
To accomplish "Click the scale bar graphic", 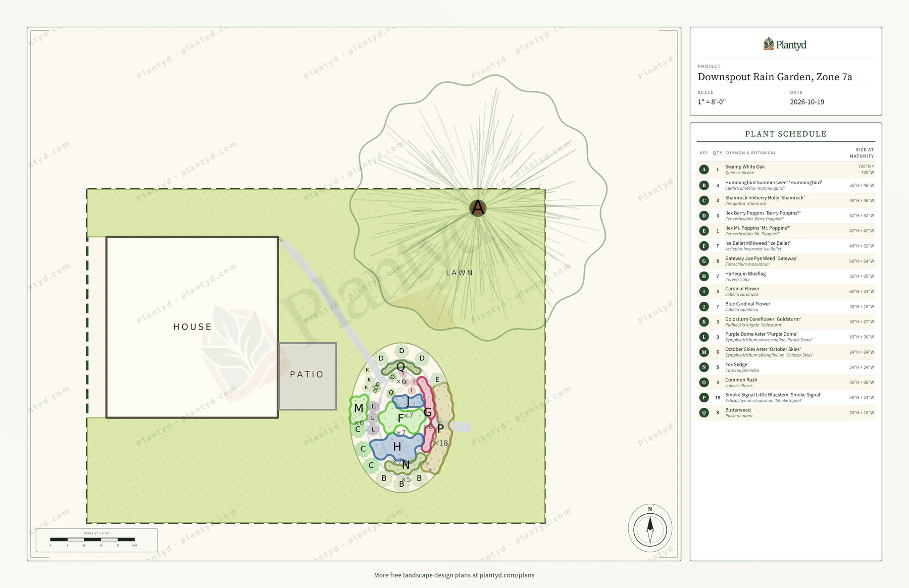I will [x=92, y=540].
